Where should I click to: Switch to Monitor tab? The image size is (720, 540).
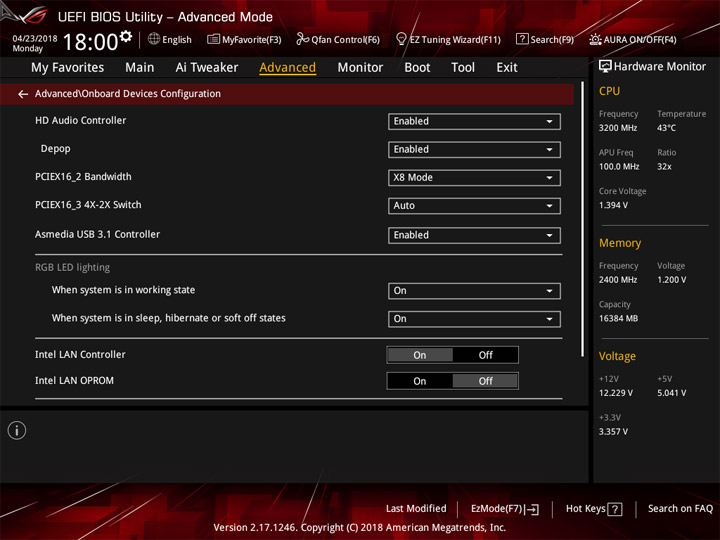click(x=360, y=68)
